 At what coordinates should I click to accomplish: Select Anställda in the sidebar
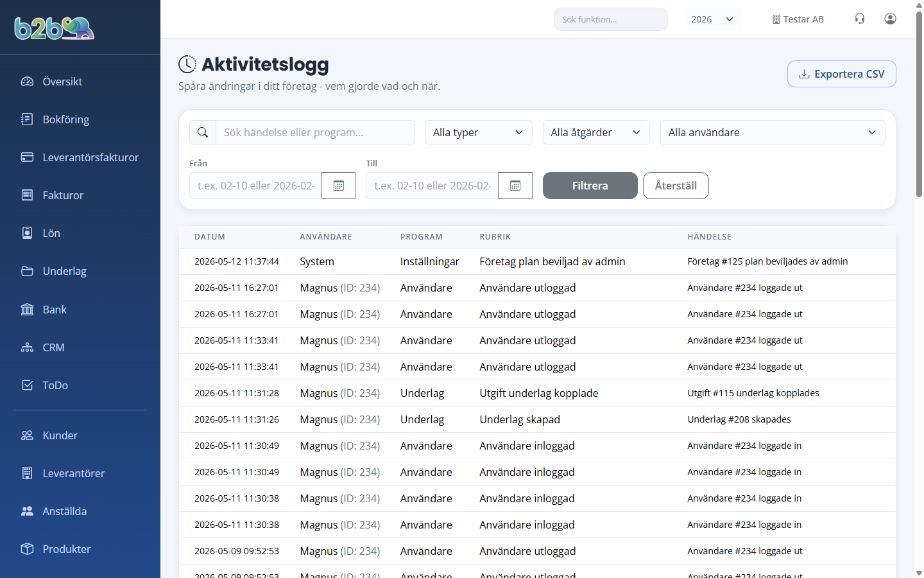(x=65, y=511)
